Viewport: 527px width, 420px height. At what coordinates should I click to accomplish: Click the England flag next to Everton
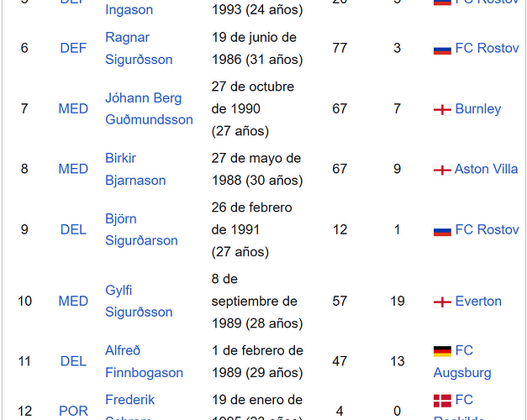pyautogui.click(x=442, y=302)
